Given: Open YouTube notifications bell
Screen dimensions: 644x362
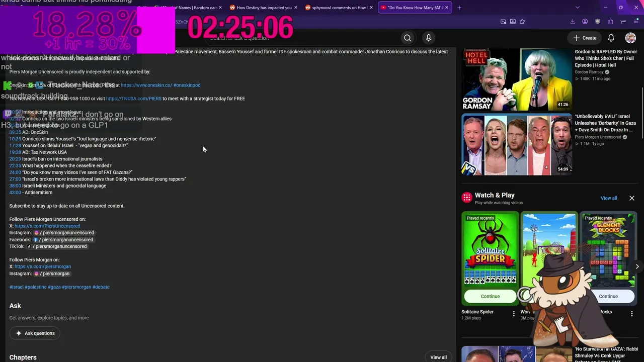Looking at the screenshot, I should point(611,38).
